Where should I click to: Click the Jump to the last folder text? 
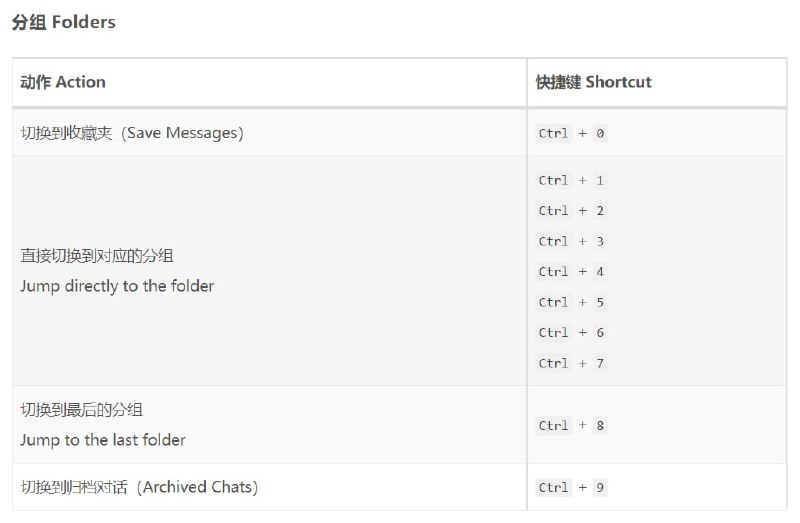point(103,440)
